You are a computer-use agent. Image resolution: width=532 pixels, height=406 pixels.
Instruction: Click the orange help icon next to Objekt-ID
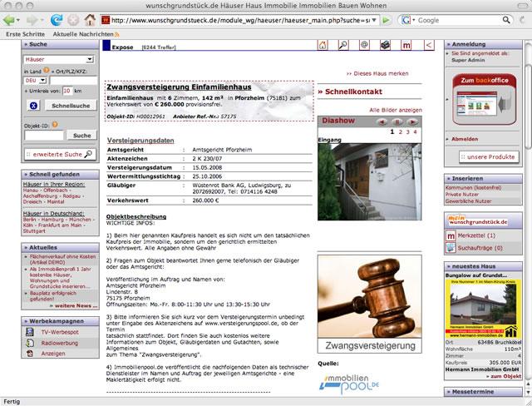[x=55, y=125]
